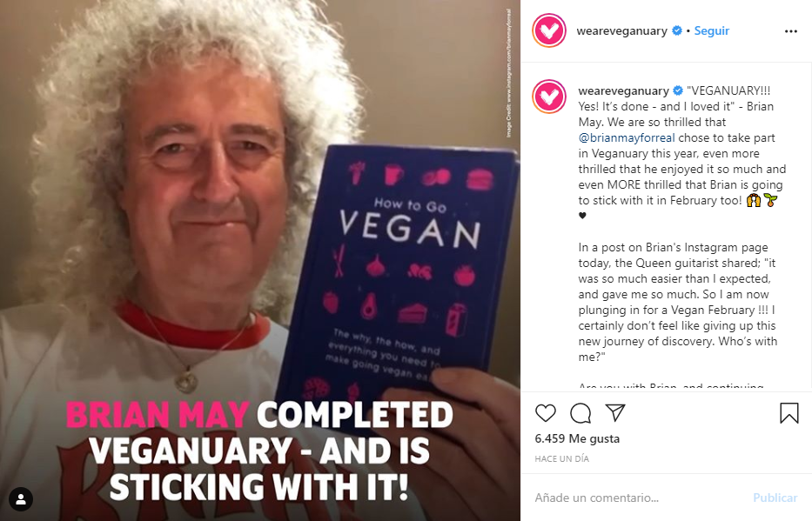812x521 pixels.
Task: Open the weareveganuary username in the caption
Action: point(623,91)
